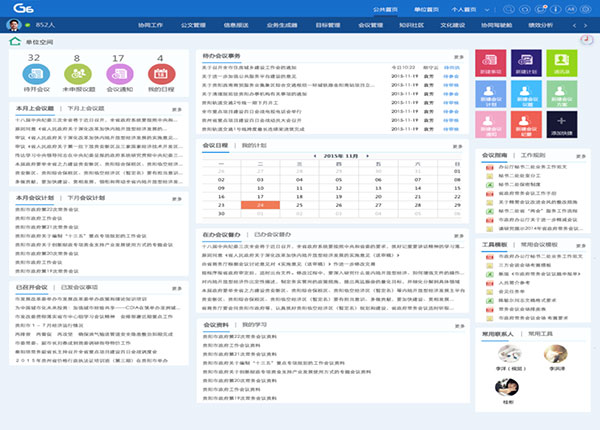600x430 pixels.
Task: Switch to 单位首页 tab
Action: click(426, 10)
